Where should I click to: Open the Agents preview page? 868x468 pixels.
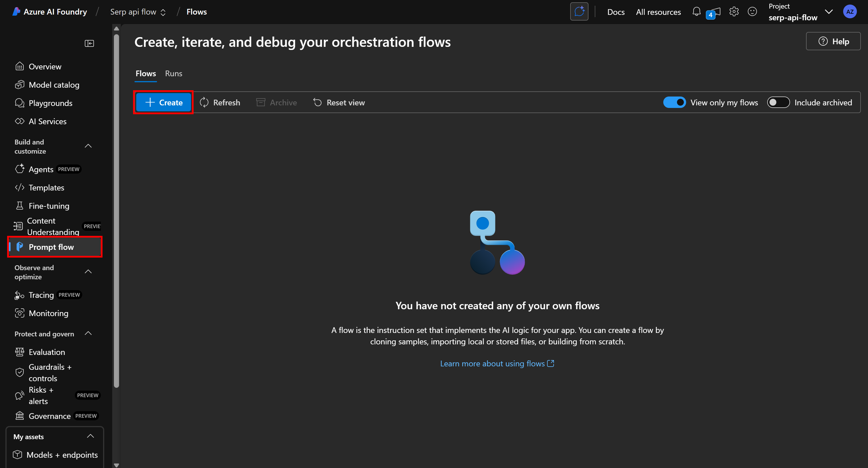(41, 169)
